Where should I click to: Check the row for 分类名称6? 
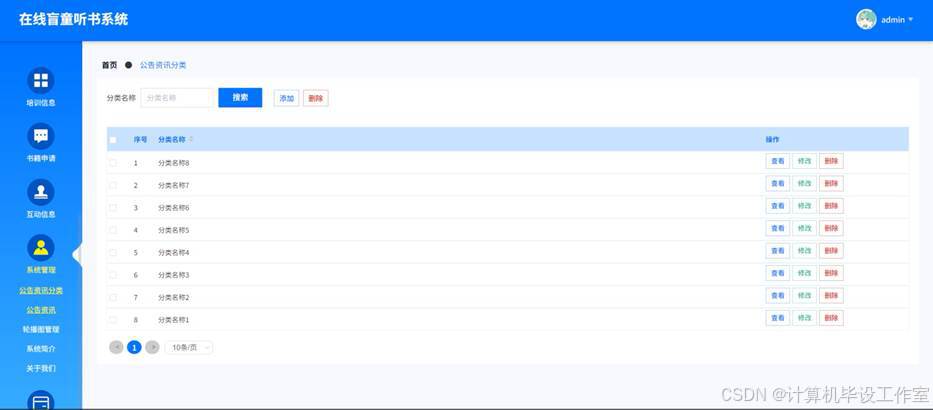(x=113, y=208)
